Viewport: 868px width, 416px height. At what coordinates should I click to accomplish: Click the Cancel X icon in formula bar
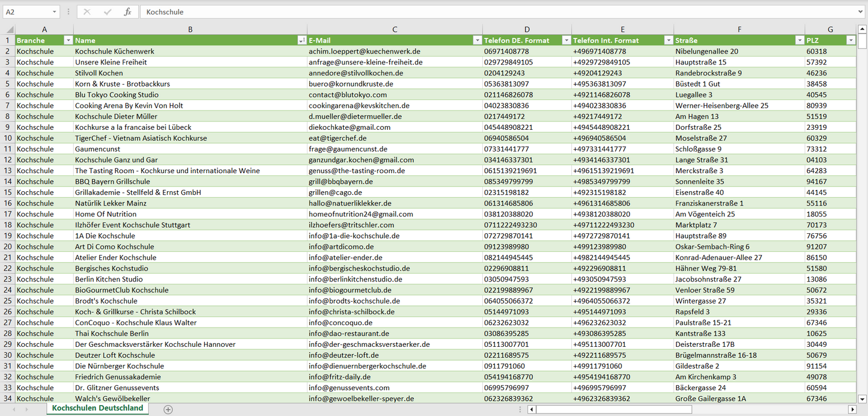pyautogui.click(x=87, y=12)
